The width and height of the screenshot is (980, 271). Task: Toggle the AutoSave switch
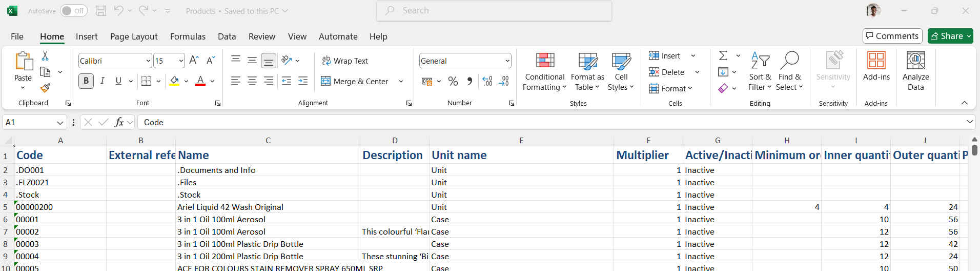[73, 11]
